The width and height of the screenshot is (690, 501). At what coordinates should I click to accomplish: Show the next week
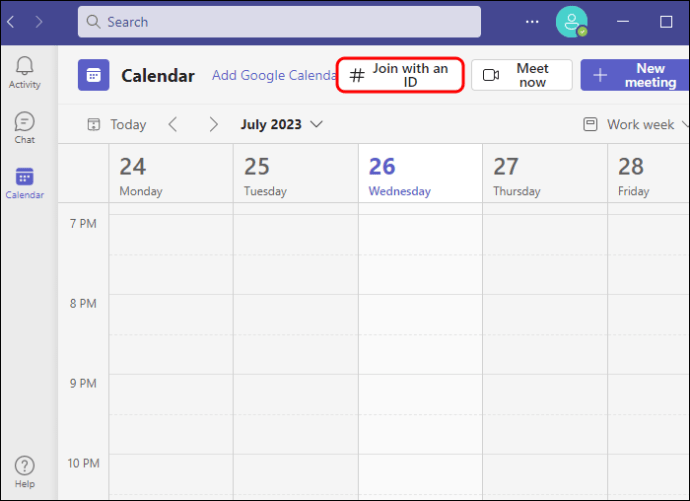(213, 124)
